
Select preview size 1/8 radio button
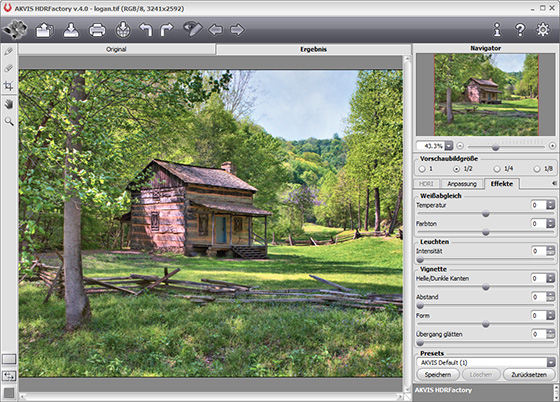(537, 169)
